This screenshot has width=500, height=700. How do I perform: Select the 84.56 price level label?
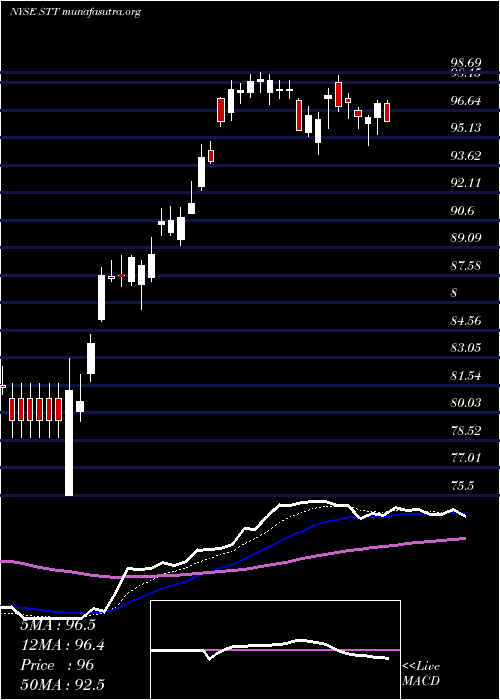click(x=465, y=321)
